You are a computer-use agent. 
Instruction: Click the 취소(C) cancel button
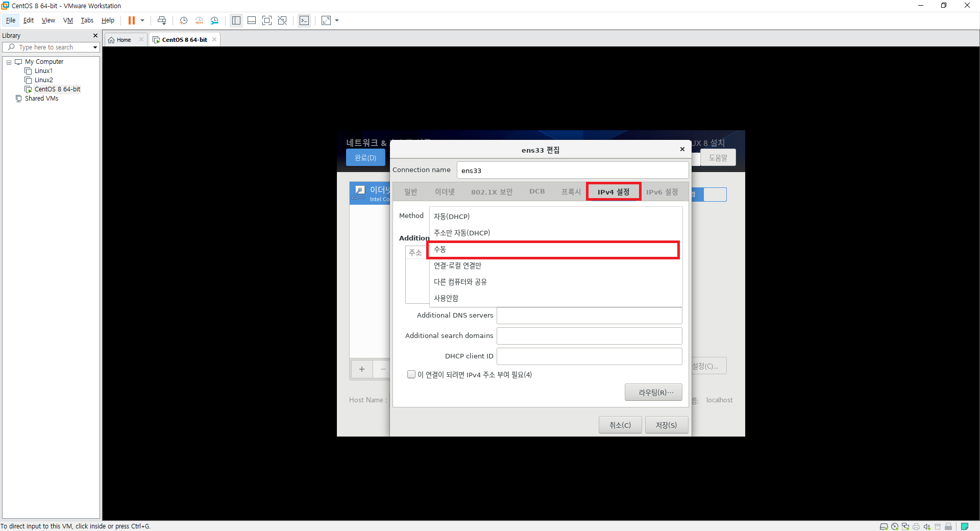[620, 425]
